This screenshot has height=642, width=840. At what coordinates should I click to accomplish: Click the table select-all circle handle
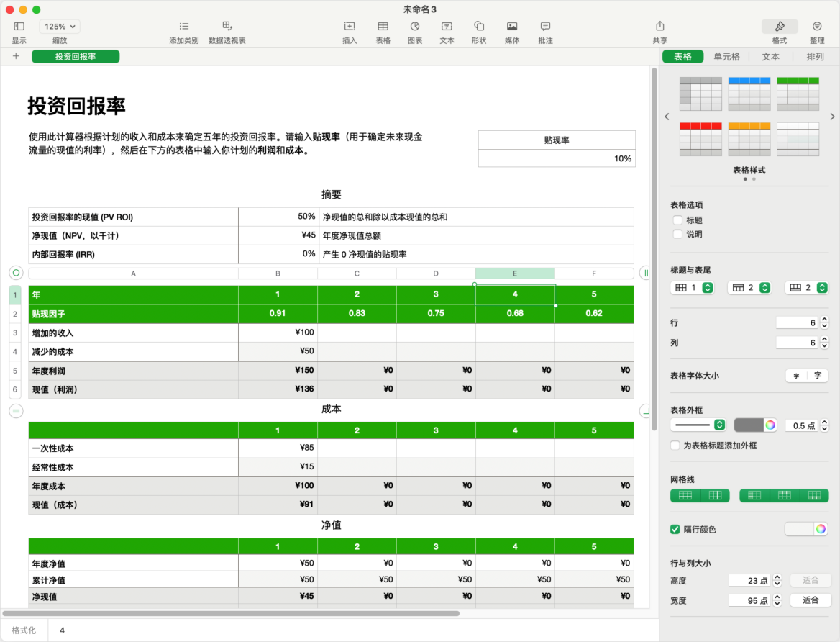click(x=16, y=273)
